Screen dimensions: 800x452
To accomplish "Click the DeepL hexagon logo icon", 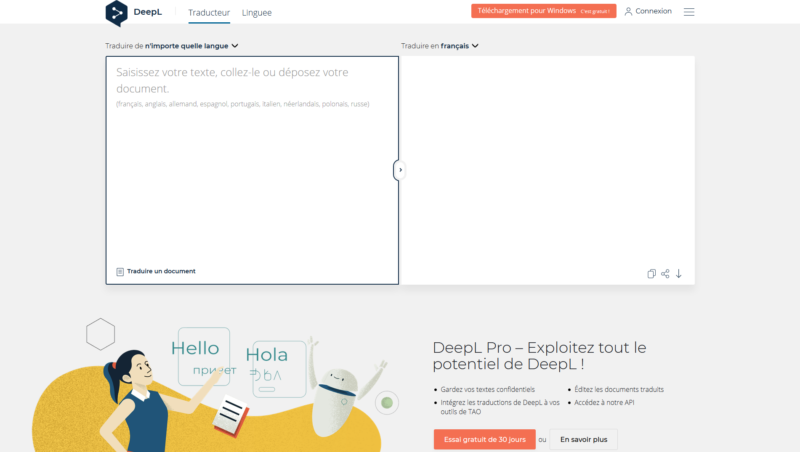I will click(x=116, y=13).
